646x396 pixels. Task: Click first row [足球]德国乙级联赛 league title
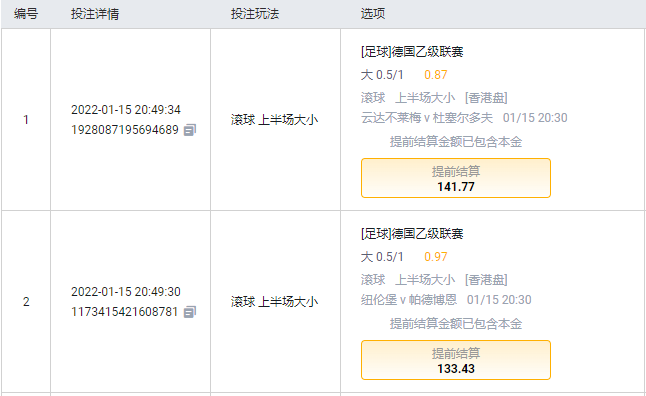412,52
